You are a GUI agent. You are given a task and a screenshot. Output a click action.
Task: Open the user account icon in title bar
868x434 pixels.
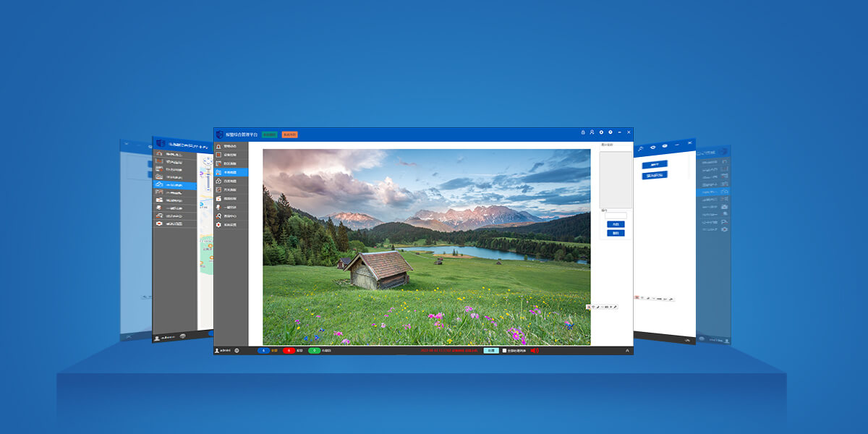pyautogui.click(x=592, y=132)
